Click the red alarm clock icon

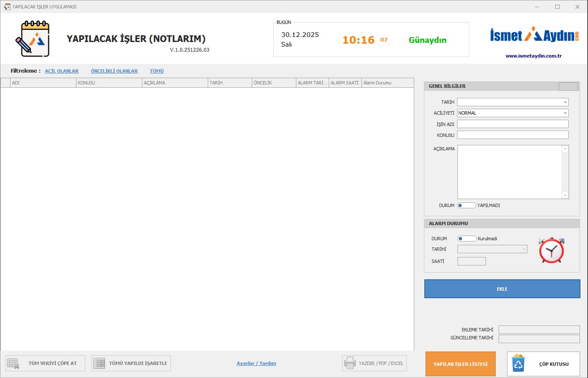point(551,250)
